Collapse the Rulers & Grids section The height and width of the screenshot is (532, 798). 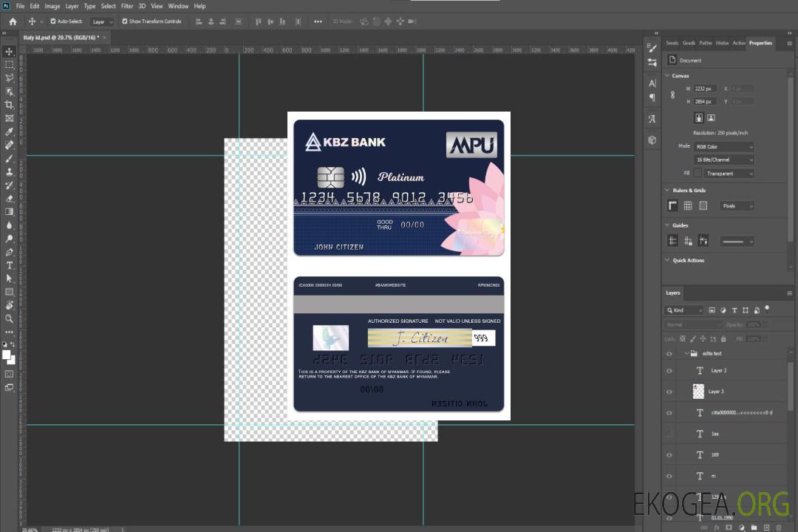click(667, 190)
